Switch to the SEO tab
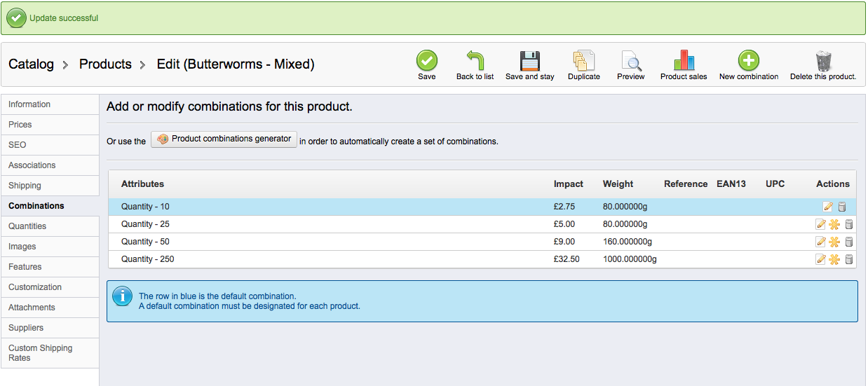The image size is (868, 386). [50, 145]
